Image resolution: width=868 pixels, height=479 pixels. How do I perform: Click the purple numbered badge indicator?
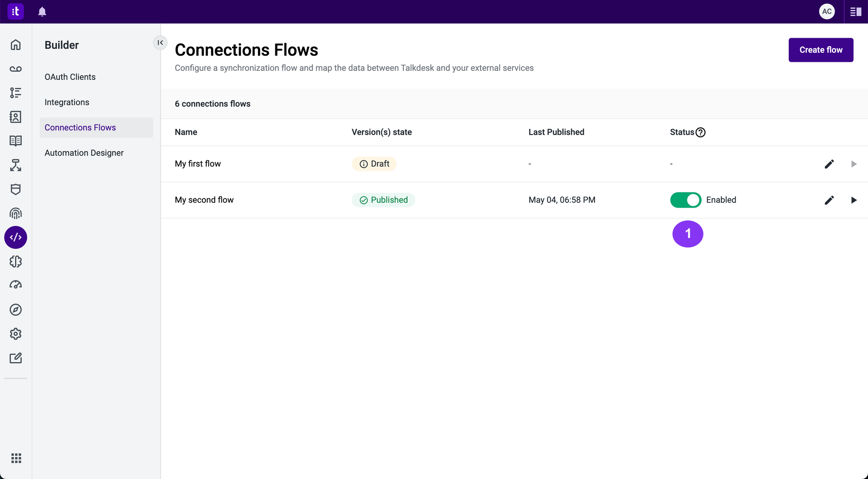687,234
